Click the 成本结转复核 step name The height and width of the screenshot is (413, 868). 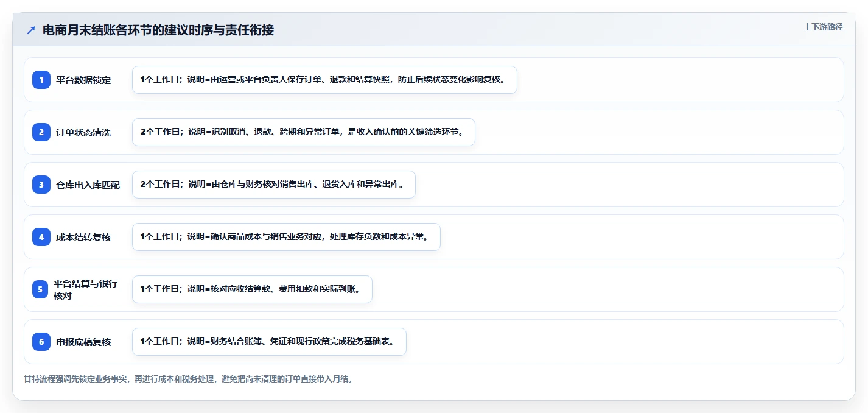pyautogui.click(x=83, y=237)
